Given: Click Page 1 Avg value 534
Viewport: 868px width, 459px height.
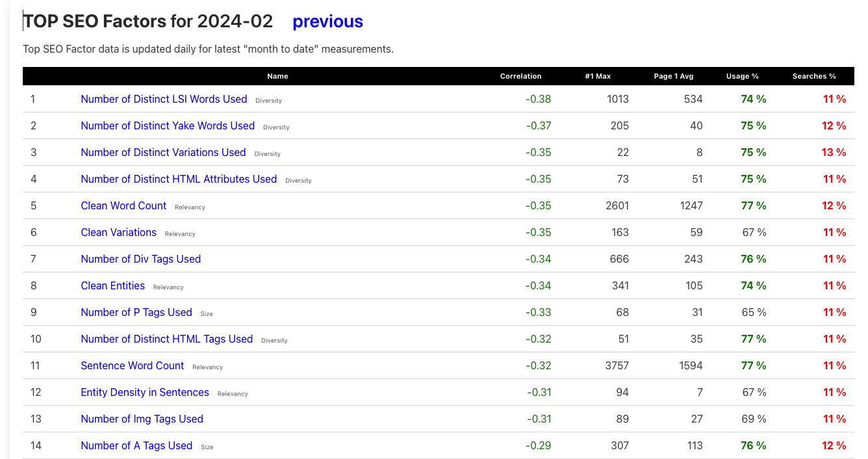Looking at the screenshot, I should (693, 99).
